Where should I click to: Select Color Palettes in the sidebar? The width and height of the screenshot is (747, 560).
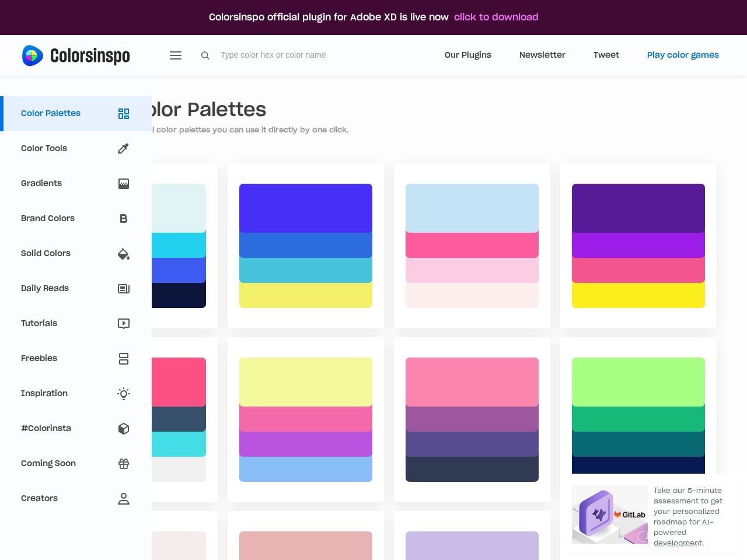(76, 114)
